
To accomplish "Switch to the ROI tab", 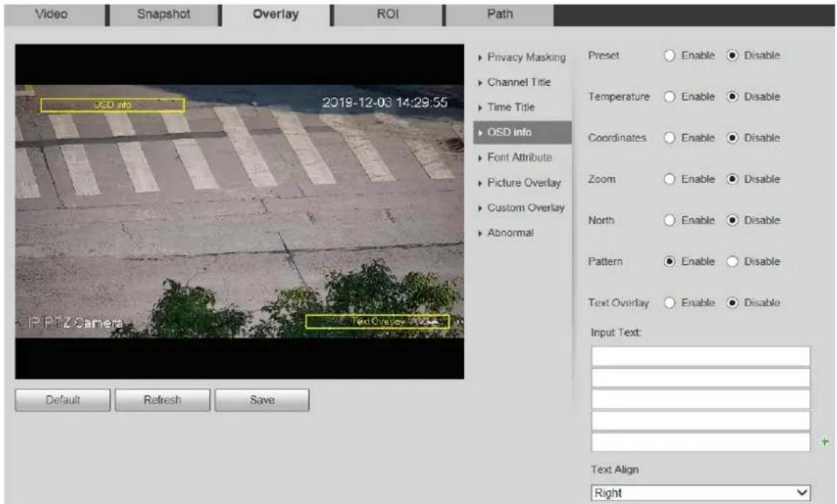I will pyautogui.click(x=388, y=15).
